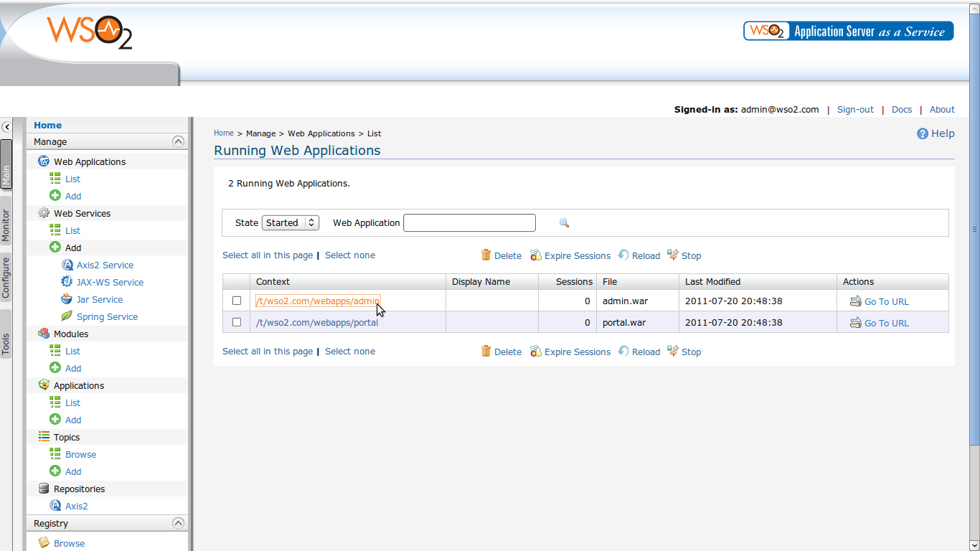Screen dimensions: 980x551
Task: Open the /t/wso2.com/webapps/admin context link
Action: point(317,301)
